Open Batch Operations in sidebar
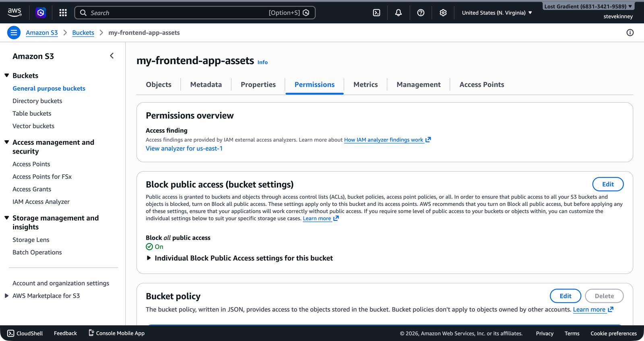 coord(37,252)
